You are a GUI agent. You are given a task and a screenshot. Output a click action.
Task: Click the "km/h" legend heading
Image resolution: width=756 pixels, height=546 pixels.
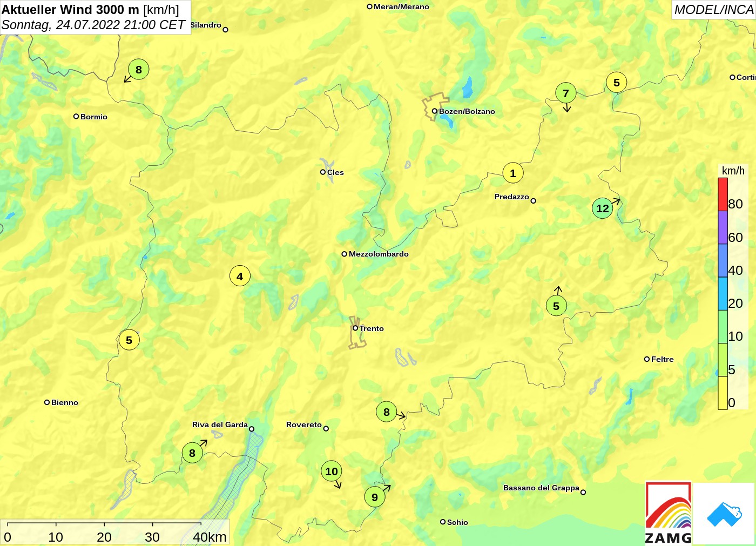[x=733, y=171]
